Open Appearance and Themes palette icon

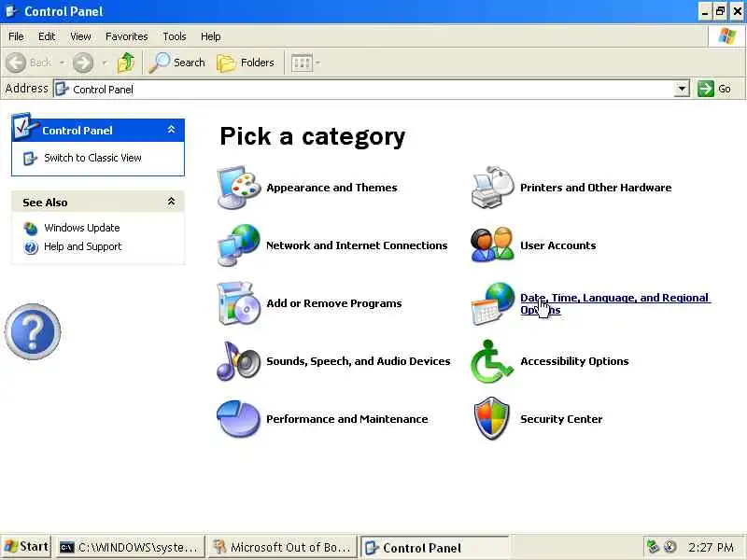point(238,188)
